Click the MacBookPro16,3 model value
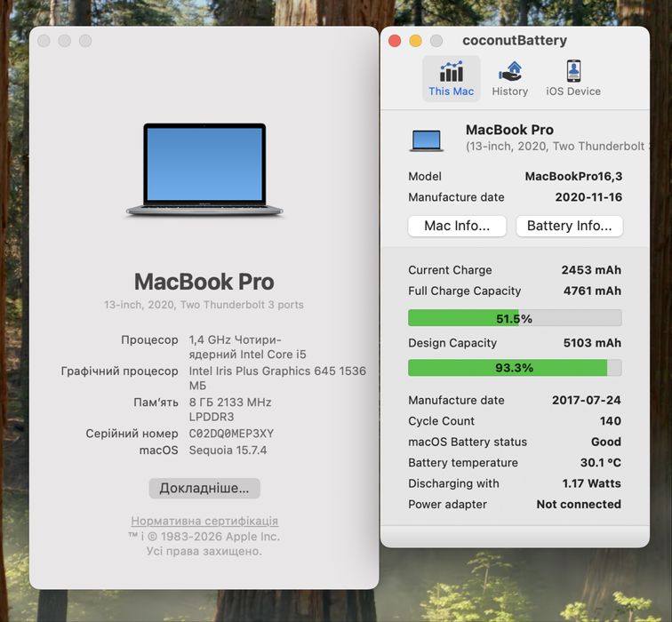This screenshot has height=622, width=672. point(573,177)
